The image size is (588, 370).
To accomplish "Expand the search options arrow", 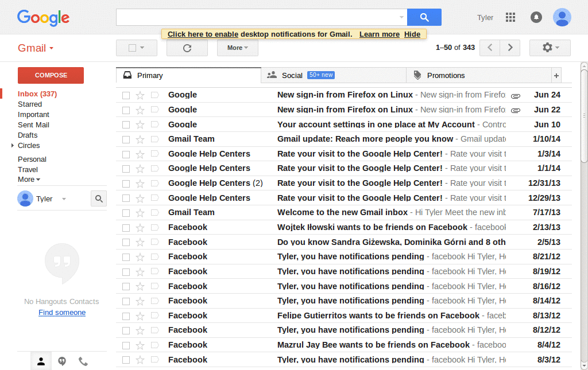I will point(401,17).
